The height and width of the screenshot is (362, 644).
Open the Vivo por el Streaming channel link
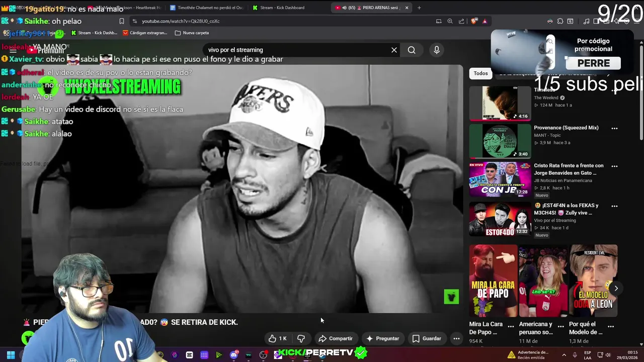(x=554, y=220)
